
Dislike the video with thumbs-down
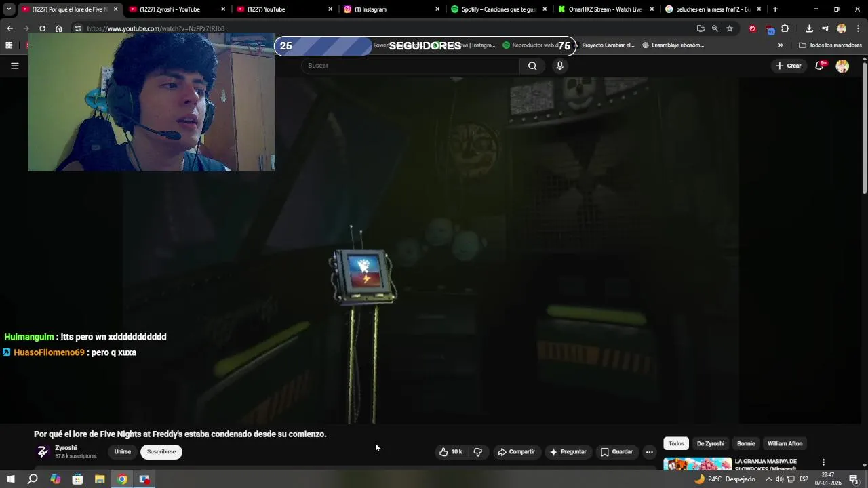[x=478, y=452]
